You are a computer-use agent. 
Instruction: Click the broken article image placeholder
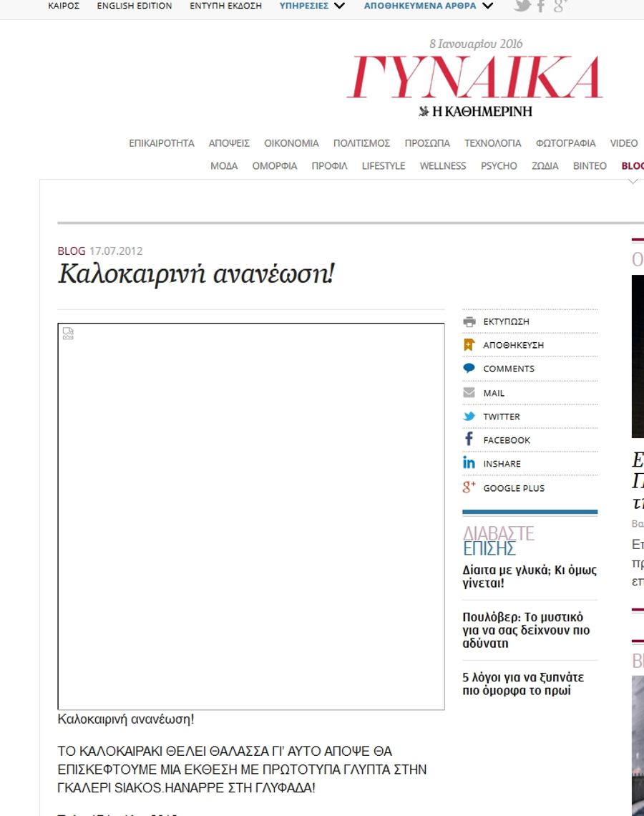pyautogui.click(x=250, y=516)
